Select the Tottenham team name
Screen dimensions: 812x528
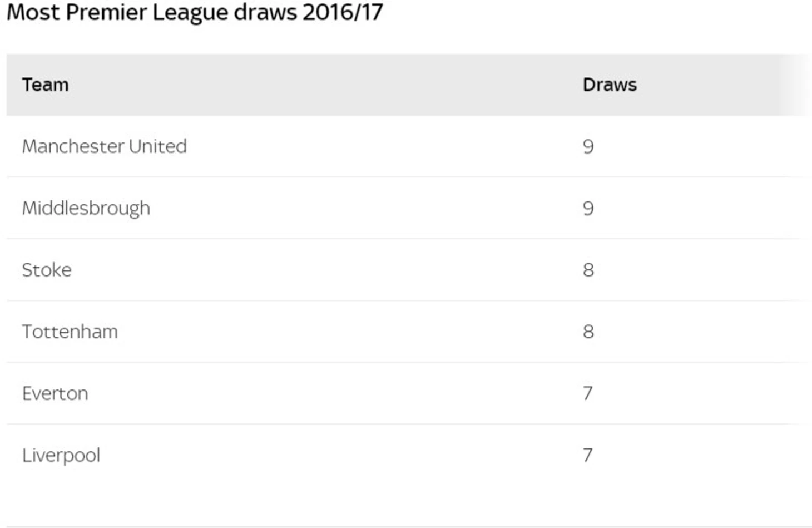coord(70,332)
